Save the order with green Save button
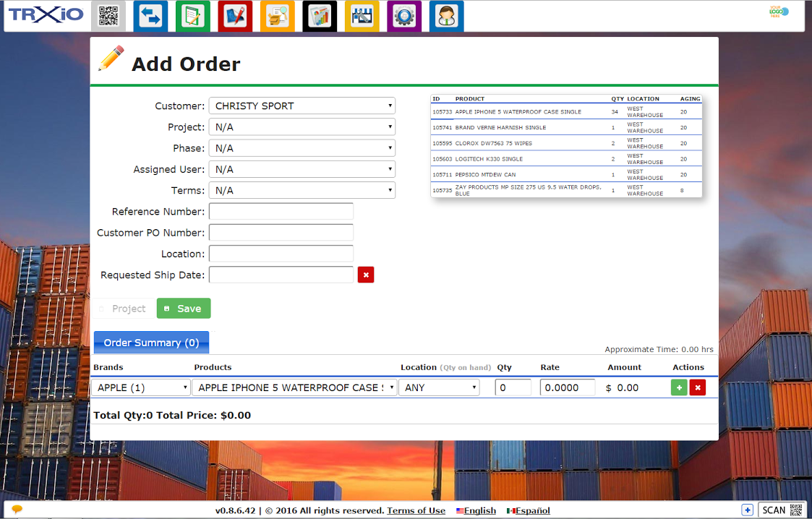 tap(183, 308)
